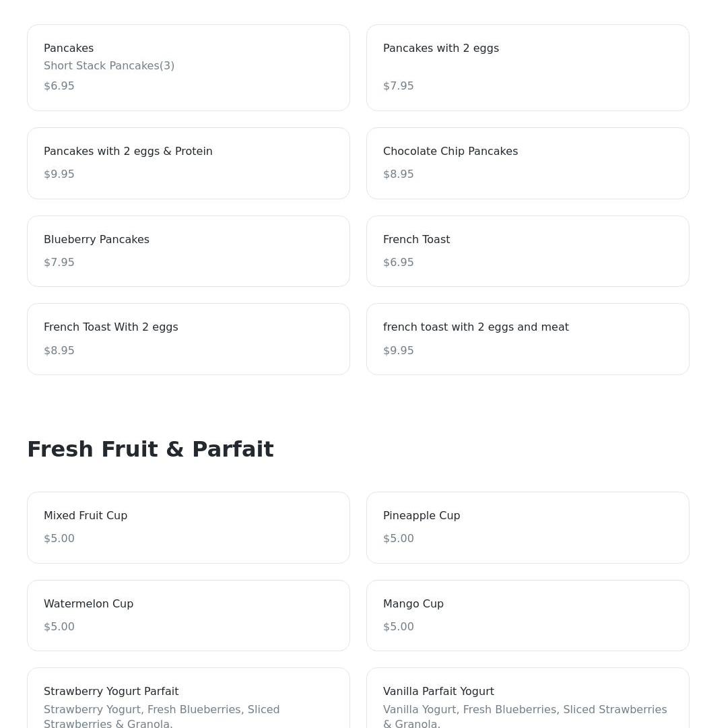Select the Vanilla Parfait Yogurt card
The height and width of the screenshot is (728, 703).
[528, 698]
